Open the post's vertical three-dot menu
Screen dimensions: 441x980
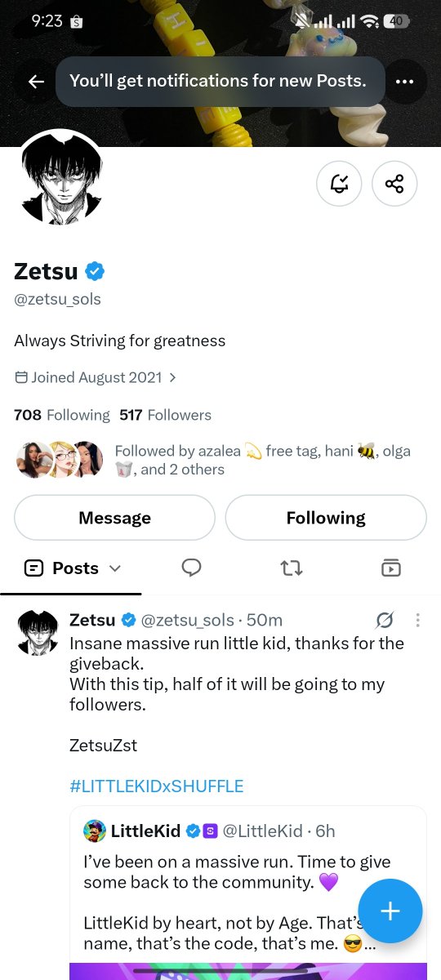pos(417,621)
